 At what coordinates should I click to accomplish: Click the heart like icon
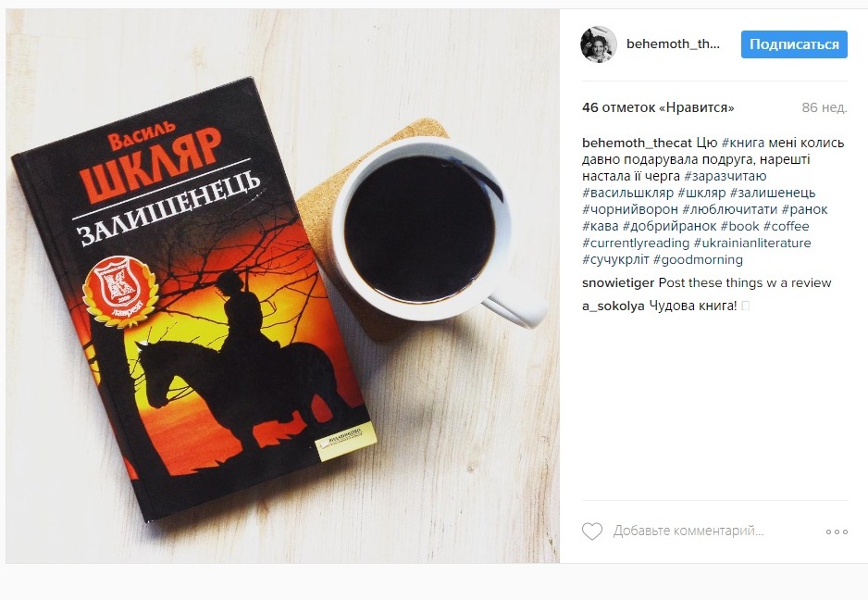pos(591,531)
